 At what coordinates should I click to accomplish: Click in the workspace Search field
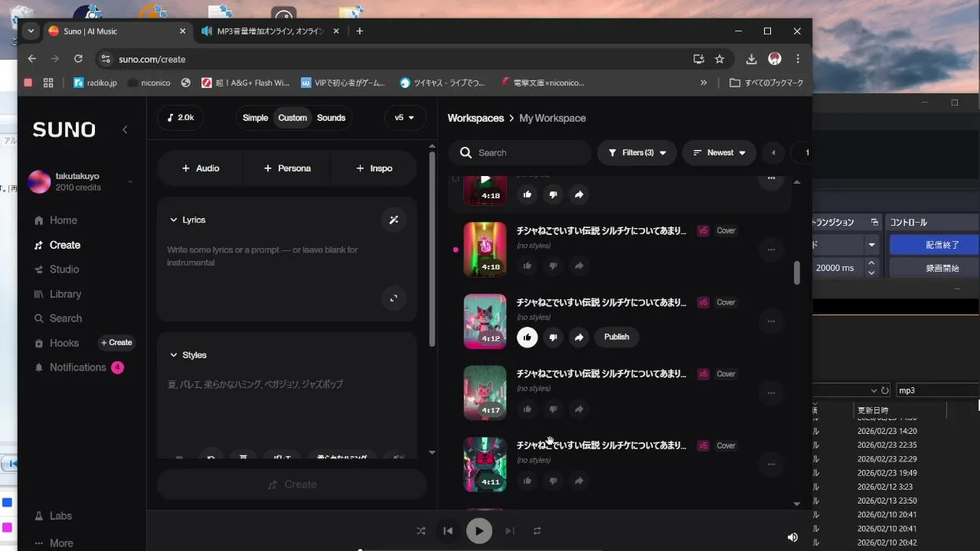coord(520,152)
